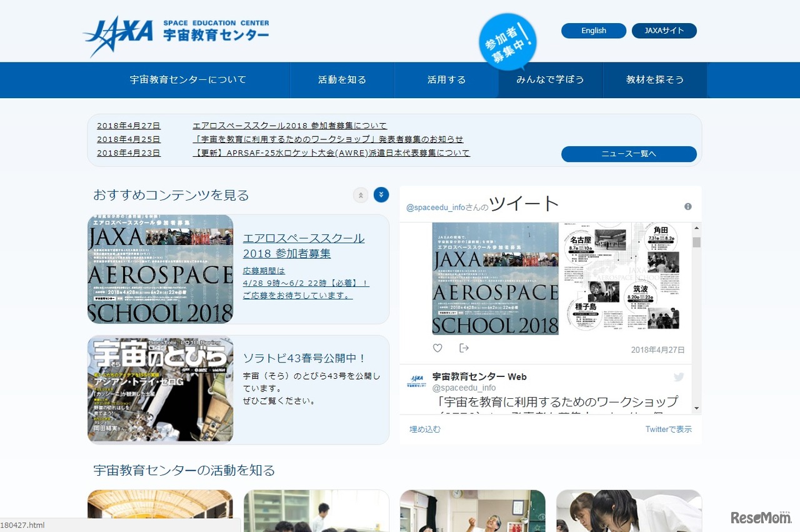This screenshot has height=532, width=800.
Task: Click the 宇宙教育センターの活動を知る heading
Action: coord(184,470)
